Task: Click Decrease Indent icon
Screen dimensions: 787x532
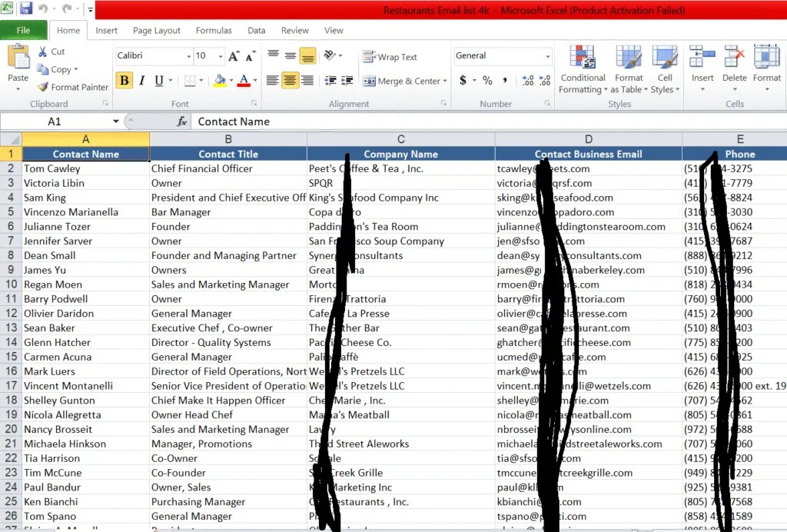Action: [x=330, y=80]
